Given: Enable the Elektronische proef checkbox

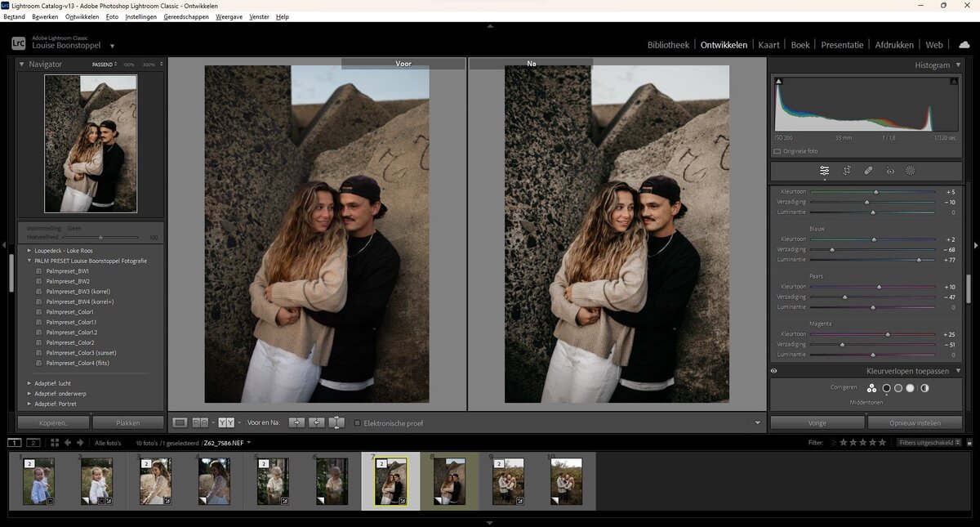Looking at the screenshot, I should coord(358,423).
